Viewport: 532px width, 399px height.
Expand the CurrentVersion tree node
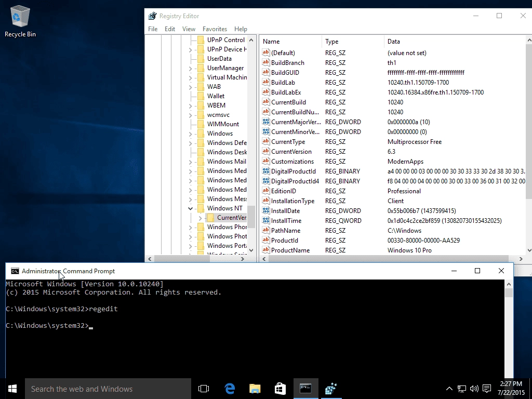pos(200,218)
